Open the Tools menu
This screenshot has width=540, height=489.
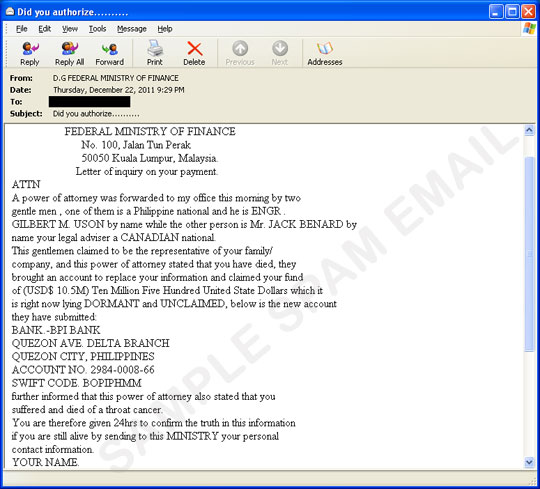97,29
